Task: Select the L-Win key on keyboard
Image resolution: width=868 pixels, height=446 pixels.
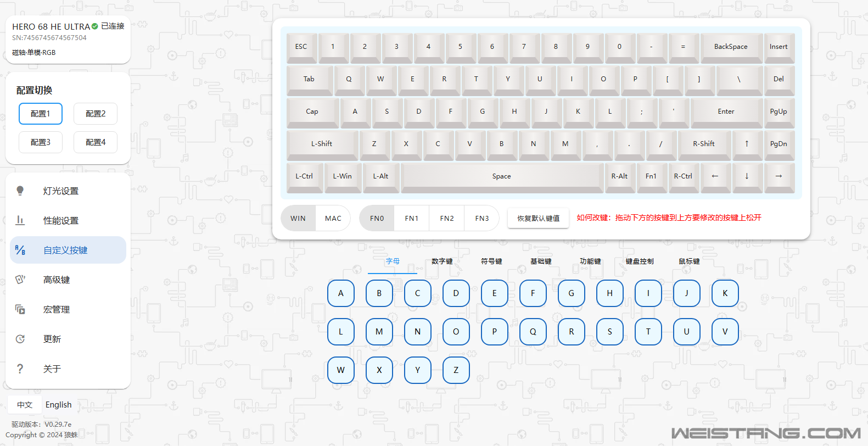Action: pos(342,177)
